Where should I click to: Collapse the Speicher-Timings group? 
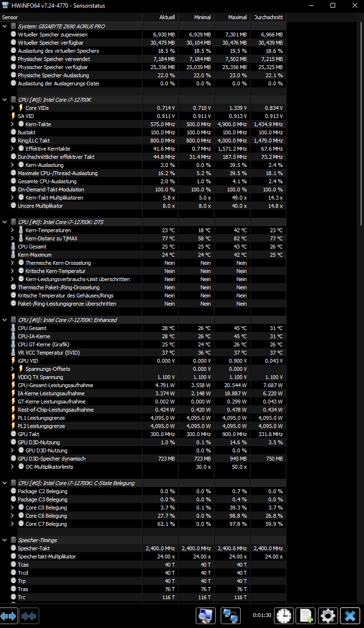click(x=5, y=540)
